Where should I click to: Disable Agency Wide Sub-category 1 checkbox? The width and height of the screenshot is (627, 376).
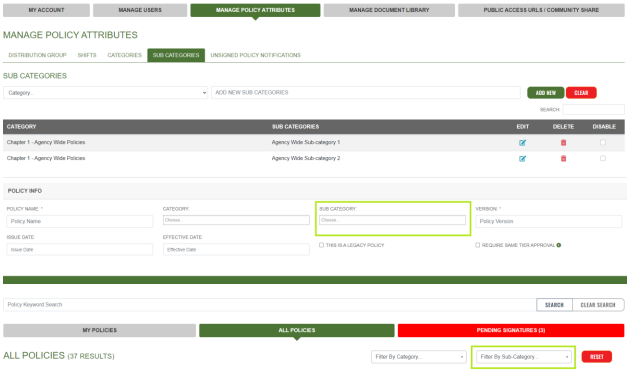[x=603, y=142]
